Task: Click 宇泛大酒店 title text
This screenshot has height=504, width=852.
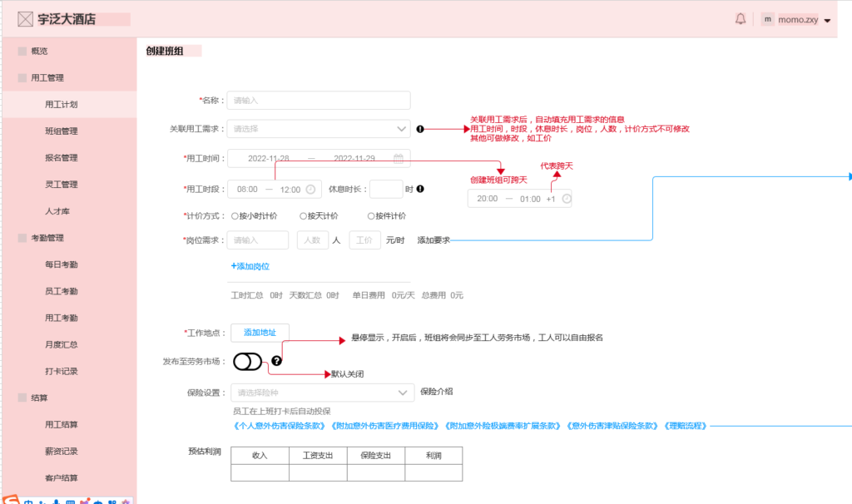Action: tap(67, 20)
